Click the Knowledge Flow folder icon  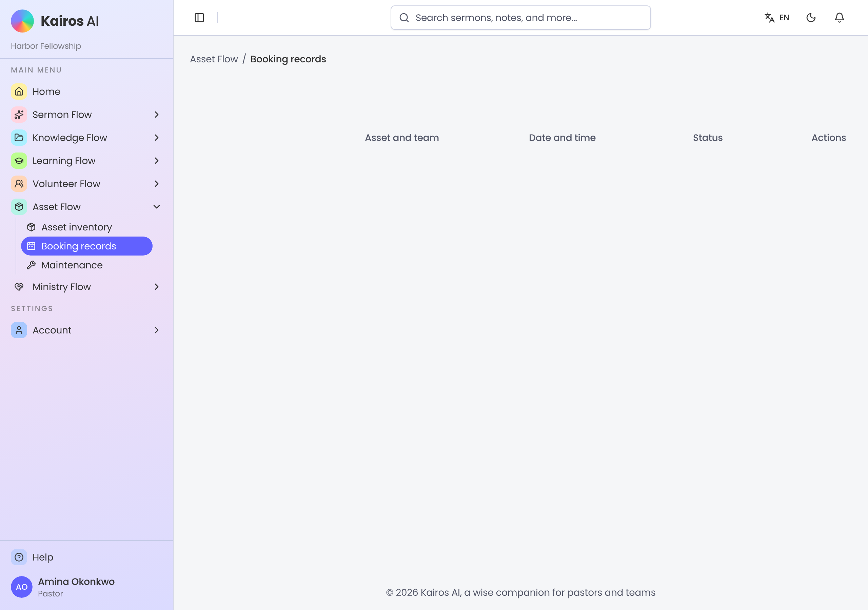[19, 138]
